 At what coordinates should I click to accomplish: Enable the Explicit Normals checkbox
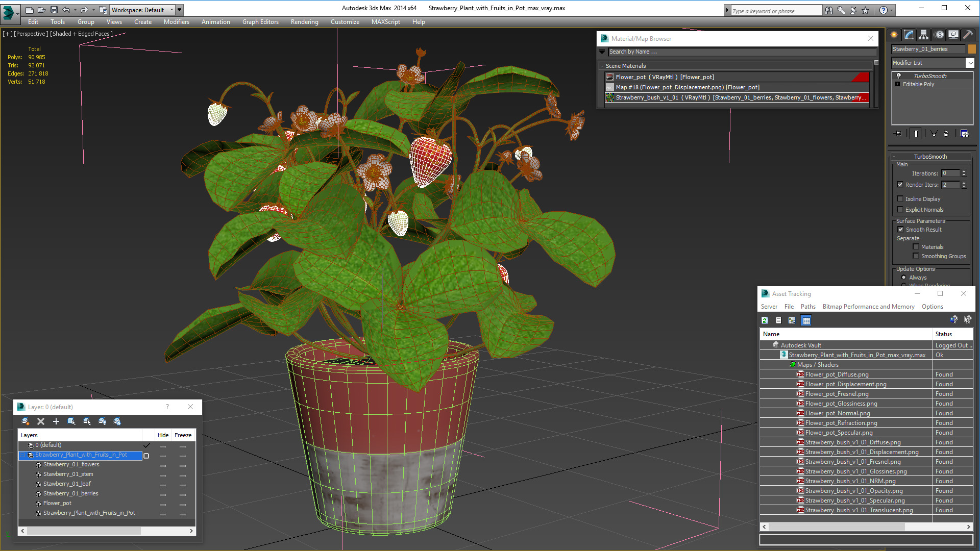pos(900,210)
